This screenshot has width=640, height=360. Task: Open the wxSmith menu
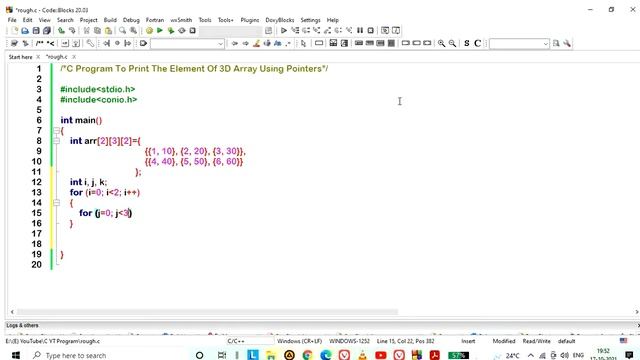pos(181,20)
